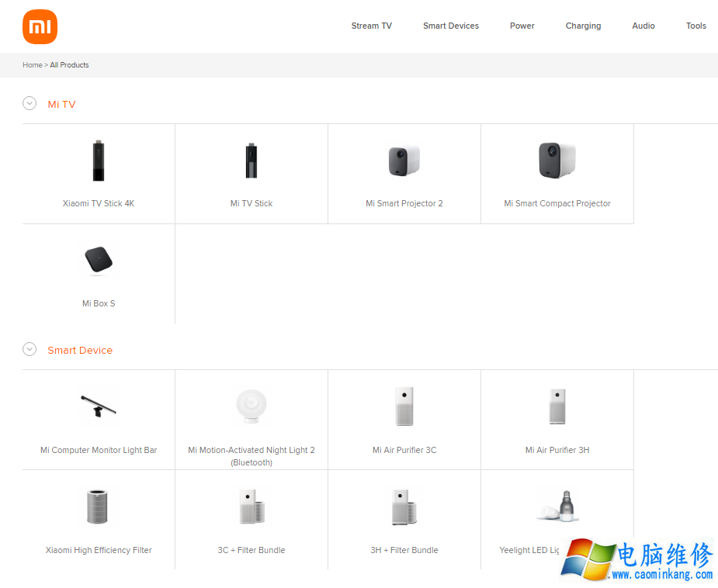Click the Xiaomi TV Stick 4K link
718x588 pixels.
[x=99, y=203]
